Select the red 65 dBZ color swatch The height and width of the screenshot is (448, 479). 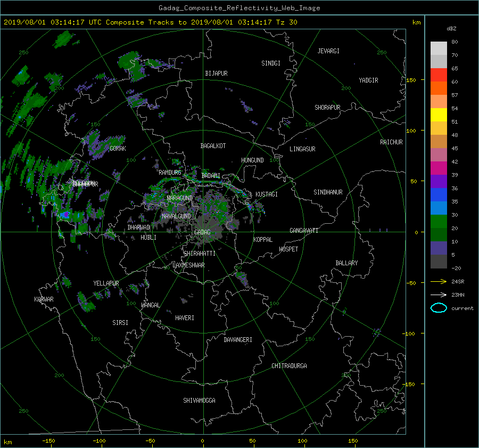pyautogui.click(x=439, y=75)
